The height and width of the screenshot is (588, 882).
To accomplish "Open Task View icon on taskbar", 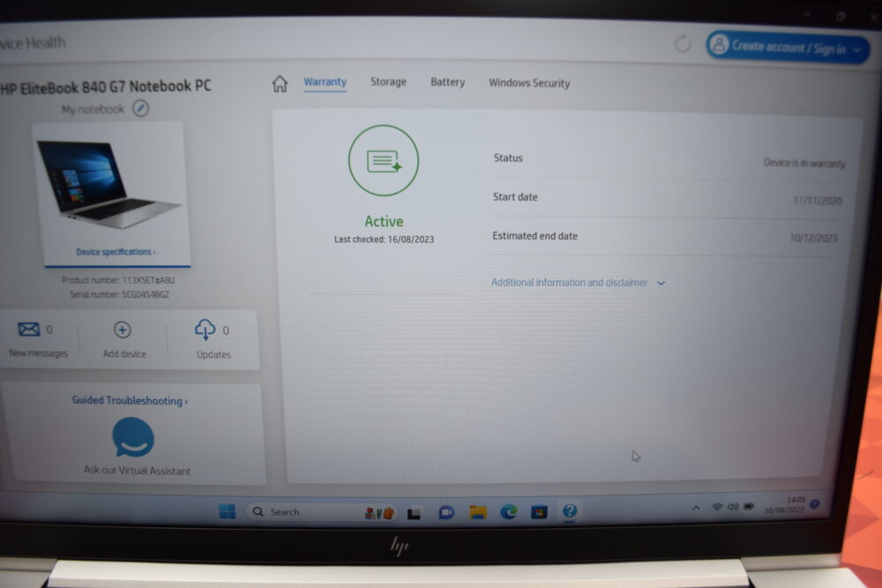I will coord(415,513).
